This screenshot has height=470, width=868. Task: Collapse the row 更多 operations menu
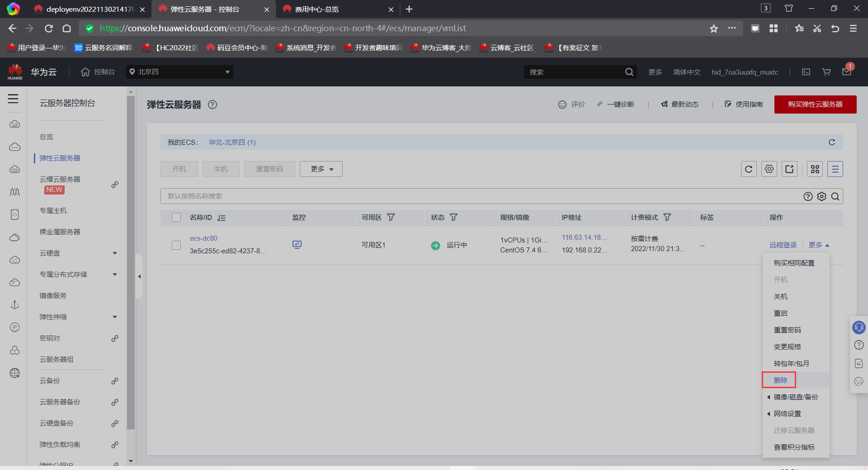point(819,245)
